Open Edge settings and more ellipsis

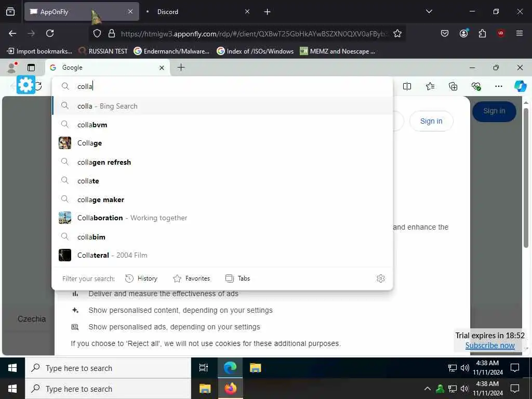(498, 86)
